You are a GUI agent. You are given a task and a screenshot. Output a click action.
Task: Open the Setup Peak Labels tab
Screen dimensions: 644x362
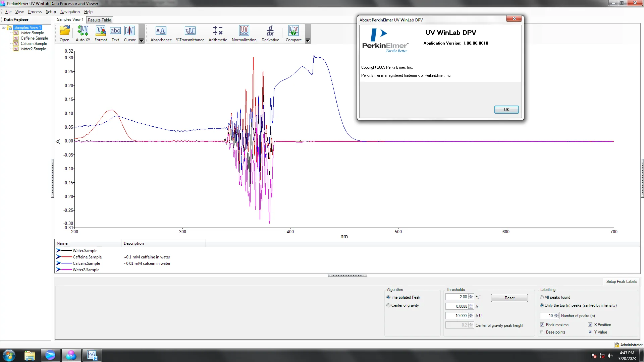point(622,282)
